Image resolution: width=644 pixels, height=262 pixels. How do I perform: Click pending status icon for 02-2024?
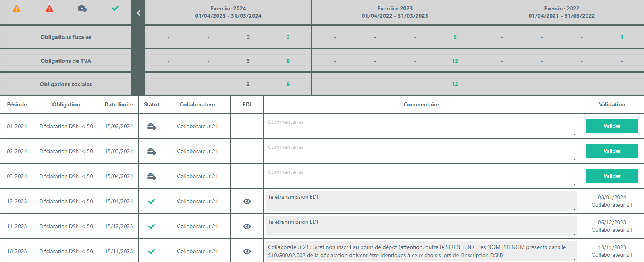151,151
